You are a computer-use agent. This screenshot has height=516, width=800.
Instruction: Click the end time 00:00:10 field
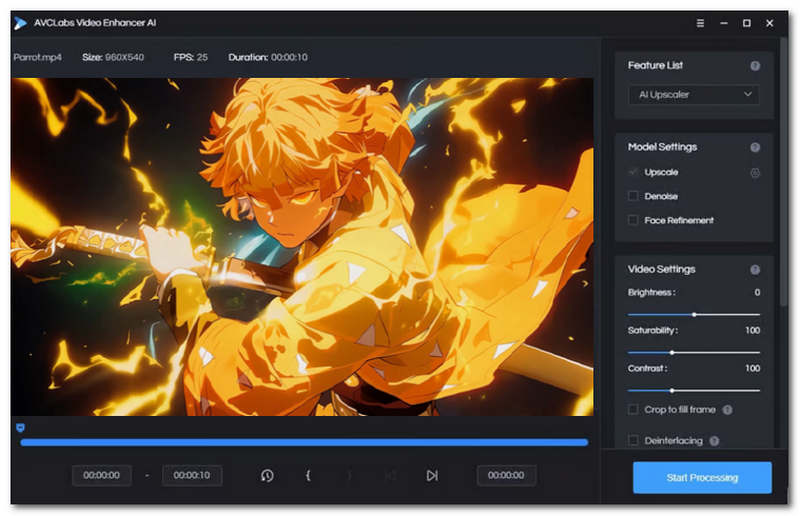(192, 476)
